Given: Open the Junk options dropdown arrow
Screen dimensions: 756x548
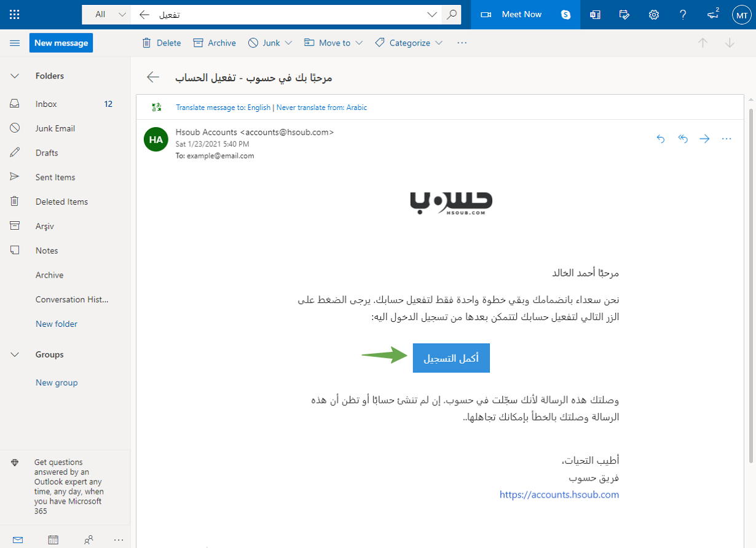Looking at the screenshot, I should coord(289,43).
